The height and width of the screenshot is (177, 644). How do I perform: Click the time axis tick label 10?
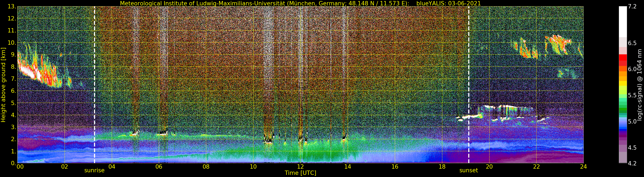pos(253,167)
